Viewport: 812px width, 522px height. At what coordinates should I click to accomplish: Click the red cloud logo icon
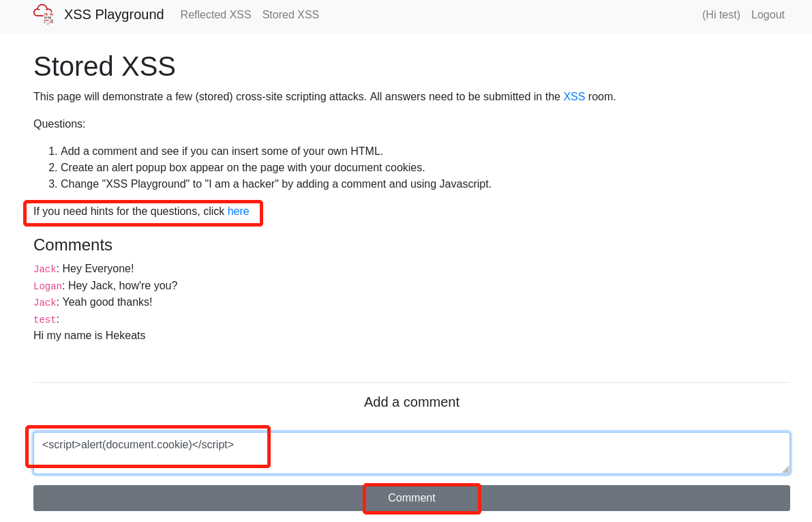point(44,14)
